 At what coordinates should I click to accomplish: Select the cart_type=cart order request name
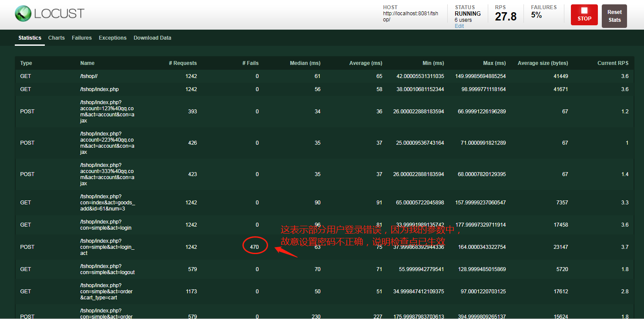(x=107, y=292)
